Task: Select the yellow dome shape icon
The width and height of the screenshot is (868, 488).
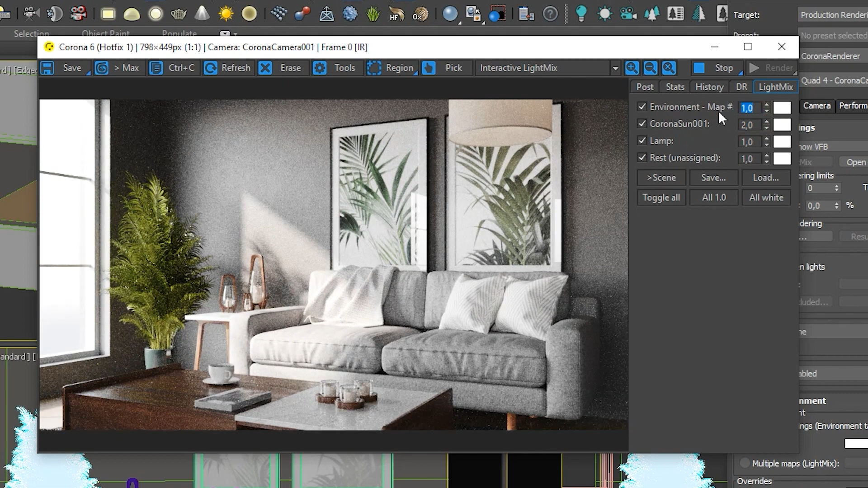Action: click(x=132, y=14)
